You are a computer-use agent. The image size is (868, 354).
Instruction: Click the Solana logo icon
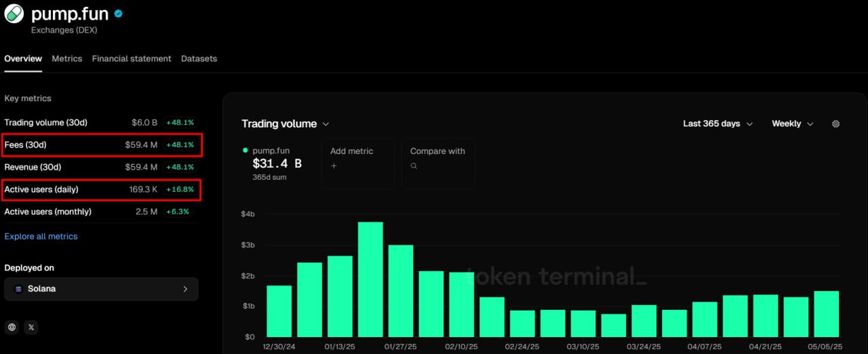point(18,289)
